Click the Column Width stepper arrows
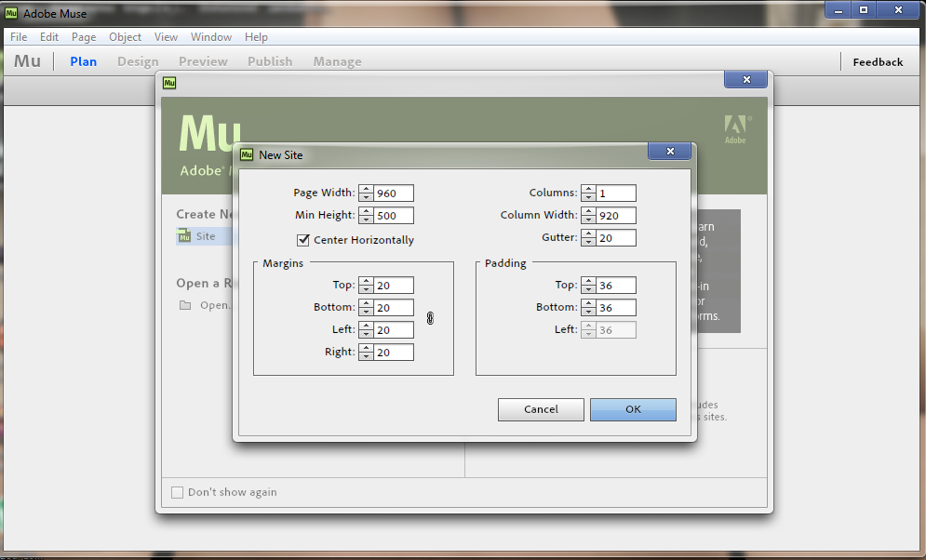This screenshot has width=926, height=560. click(588, 216)
